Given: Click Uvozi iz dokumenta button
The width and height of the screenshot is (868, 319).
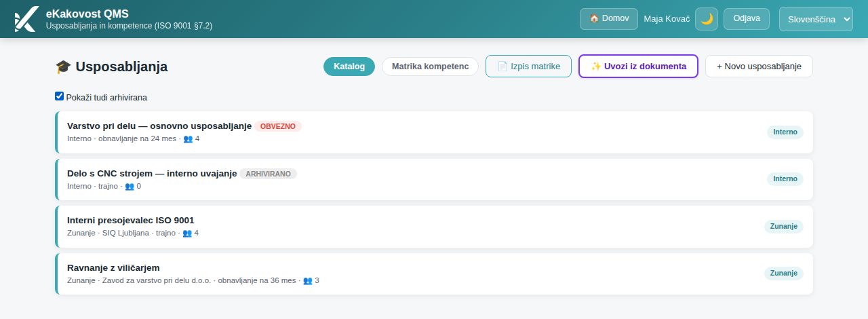Looking at the screenshot, I should pyautogui.click(x=638, y=67).
